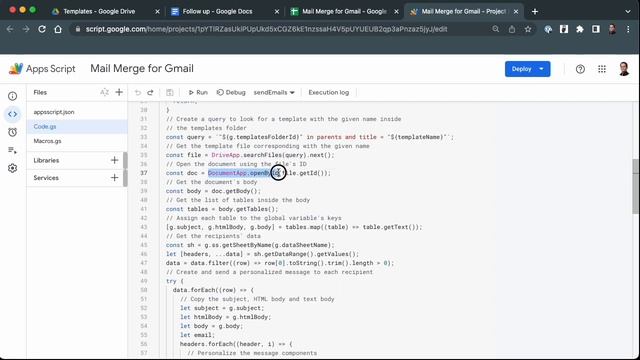The height and width of the screenshot is (360, 640).
Task: Open Project Settings gear icon
Action: [13, 168]
